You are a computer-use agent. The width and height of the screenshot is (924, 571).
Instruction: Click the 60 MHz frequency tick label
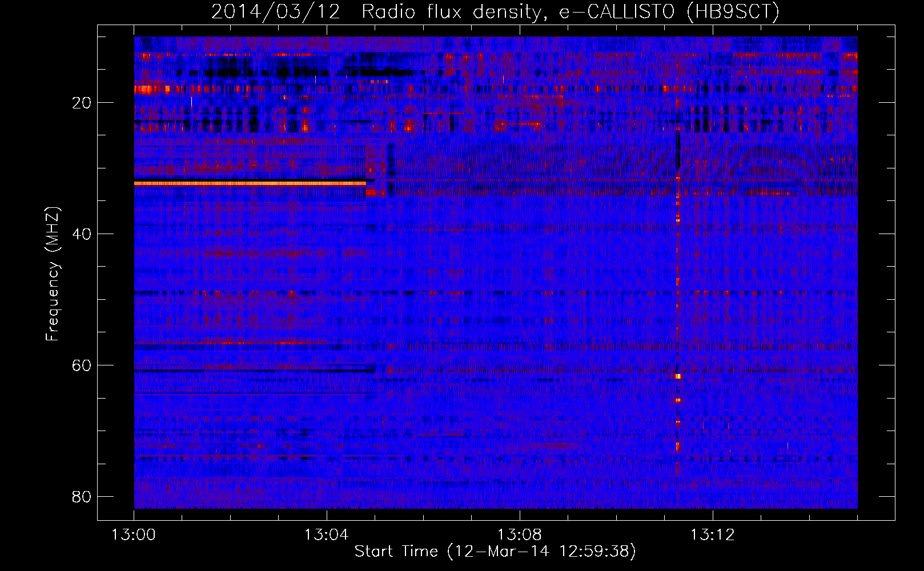pos(82,365)
